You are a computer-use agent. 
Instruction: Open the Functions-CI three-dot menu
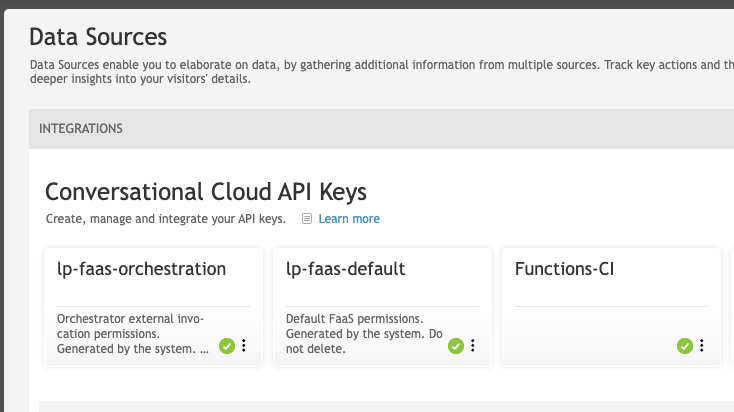tap(702, 346)
